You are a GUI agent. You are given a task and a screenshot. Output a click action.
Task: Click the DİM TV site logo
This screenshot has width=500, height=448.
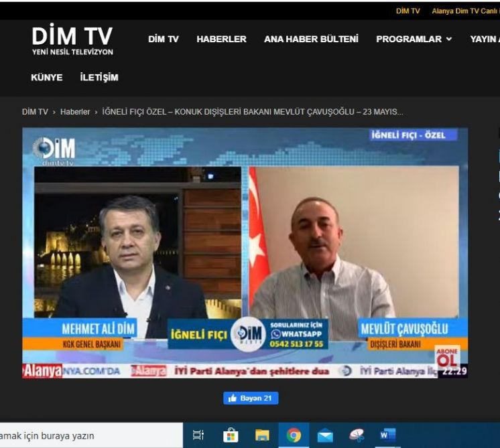point(72,40)
